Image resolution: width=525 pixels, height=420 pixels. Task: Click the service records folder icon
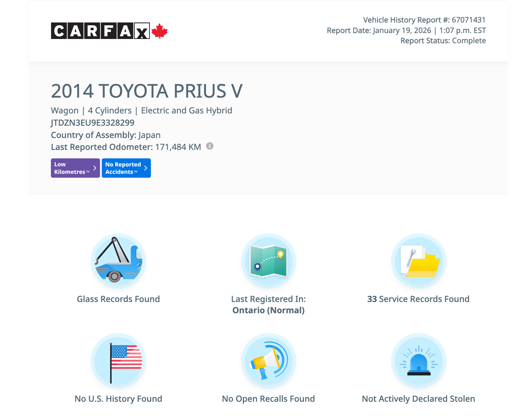tap(418, 261)
